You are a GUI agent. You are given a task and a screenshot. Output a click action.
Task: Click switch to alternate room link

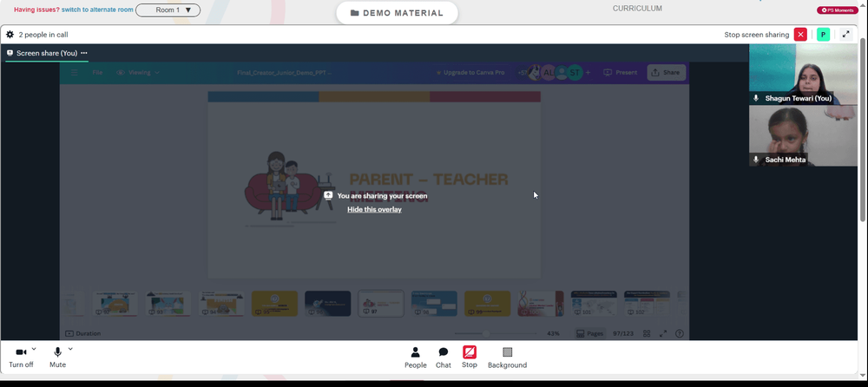click(97, 10)
